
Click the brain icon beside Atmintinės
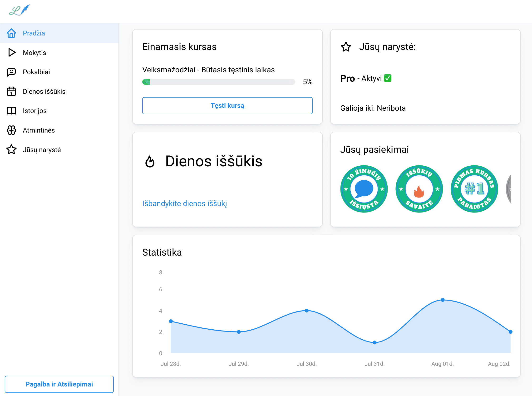(11, 130)
